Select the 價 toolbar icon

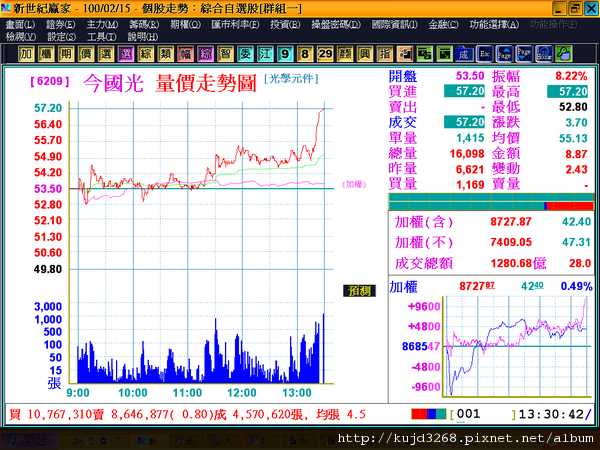86,54
